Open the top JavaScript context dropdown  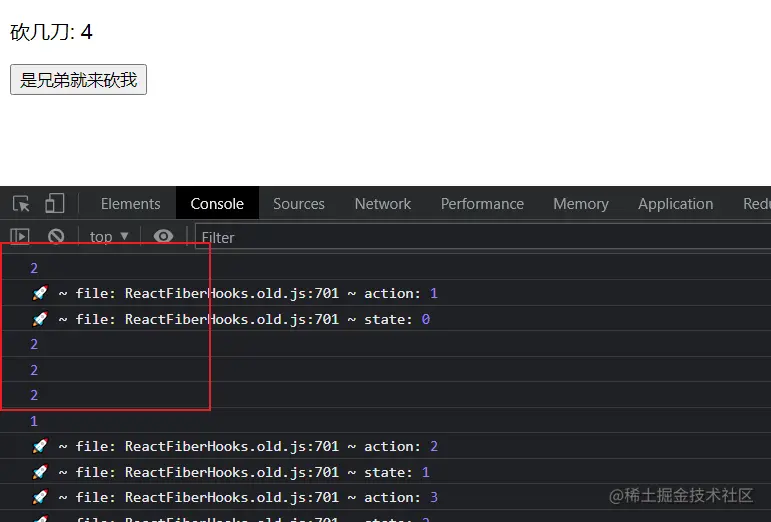pos(109,236)
